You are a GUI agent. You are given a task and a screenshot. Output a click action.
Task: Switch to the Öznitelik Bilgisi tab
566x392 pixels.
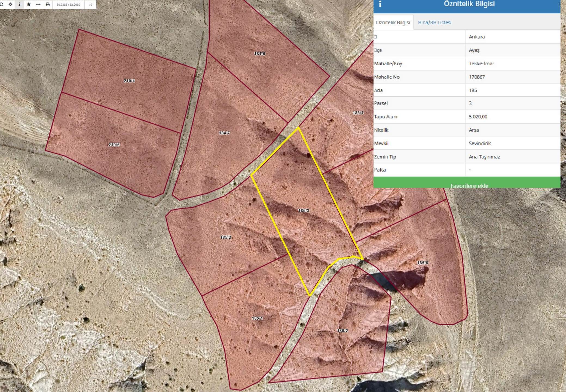pos(393,22)
